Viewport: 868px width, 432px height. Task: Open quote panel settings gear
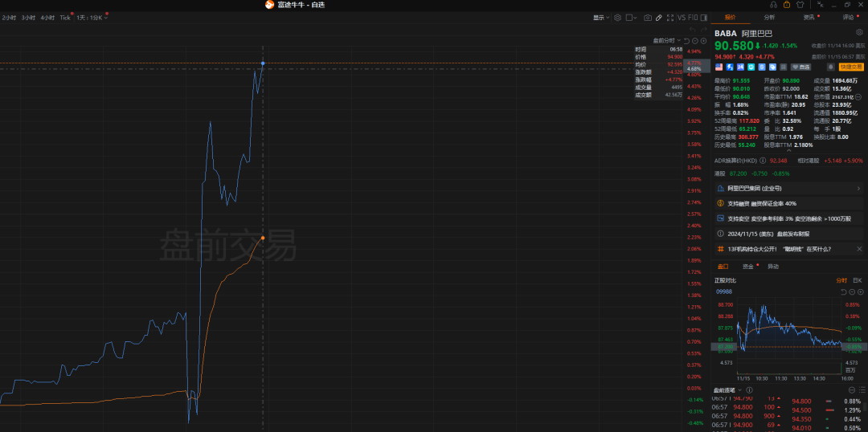click(x=859, y=32)
